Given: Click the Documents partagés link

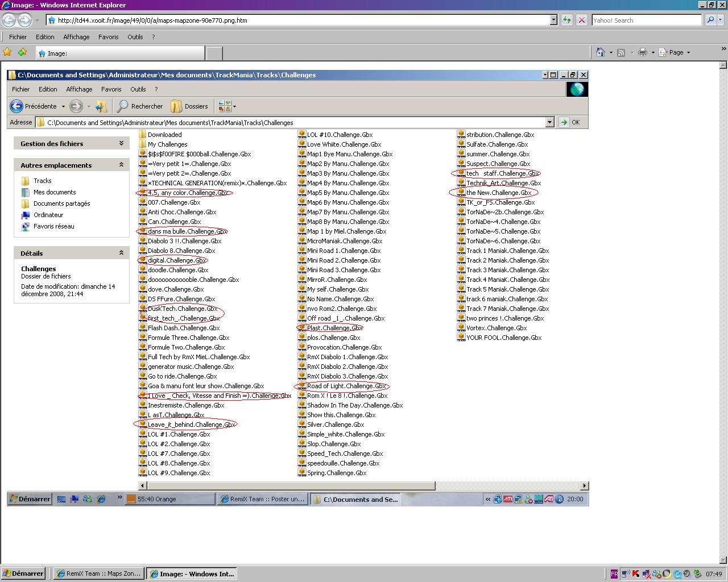Looking at the screenshot, I should (x=61, y=203).
